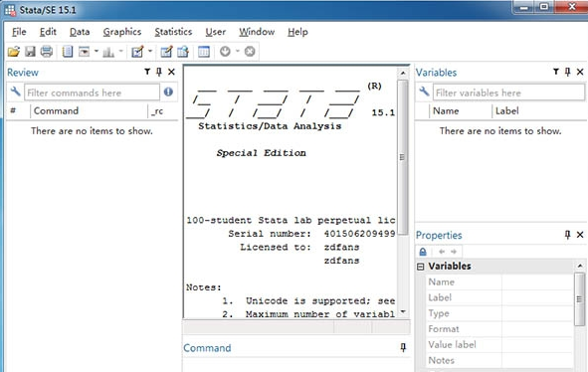The image size is (588, 372).
Task: Open the Data Editor (Browse) icon
Action: pyautogui.click(x=183, y=52)
